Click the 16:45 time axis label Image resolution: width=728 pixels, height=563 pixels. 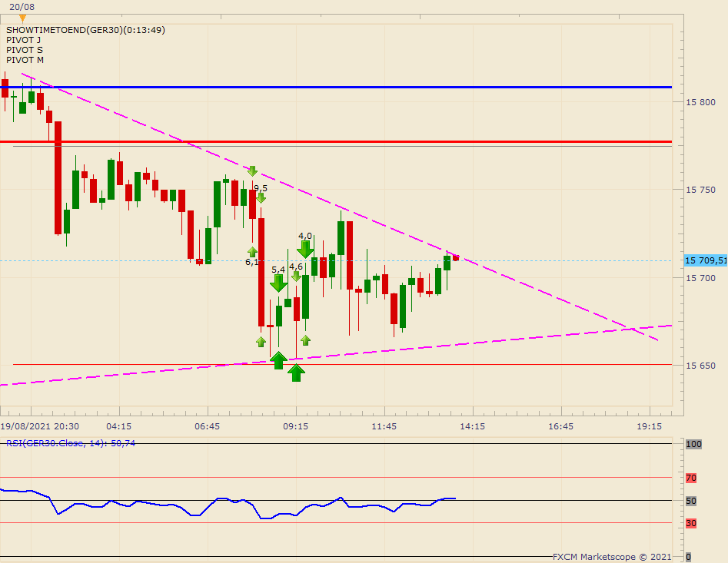coord(561,426)
